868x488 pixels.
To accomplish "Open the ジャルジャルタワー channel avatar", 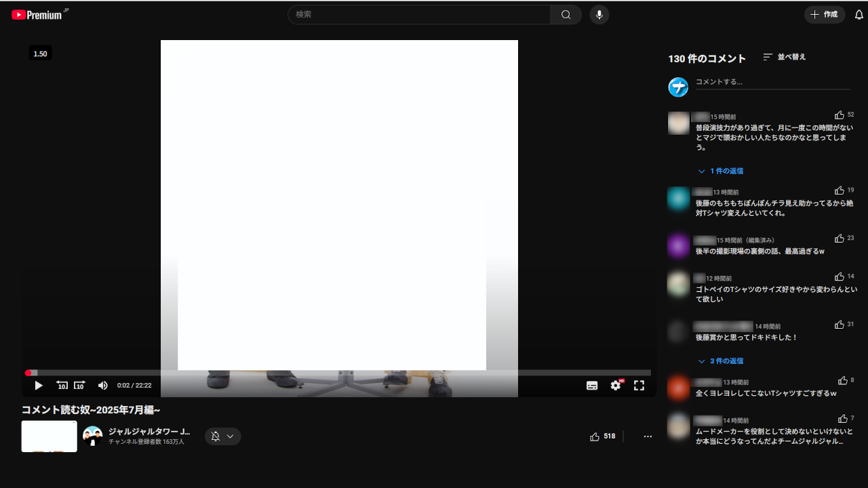I will tap(92, 436).
